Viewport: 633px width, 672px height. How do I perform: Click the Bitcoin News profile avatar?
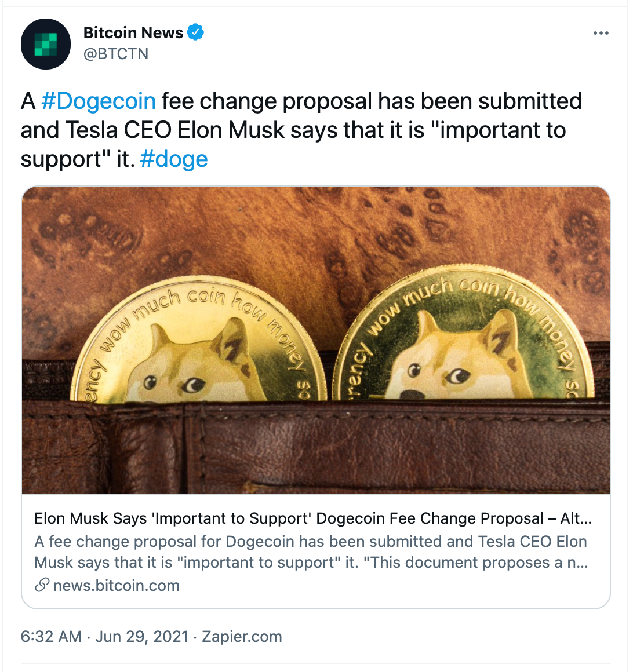[45, 44]
